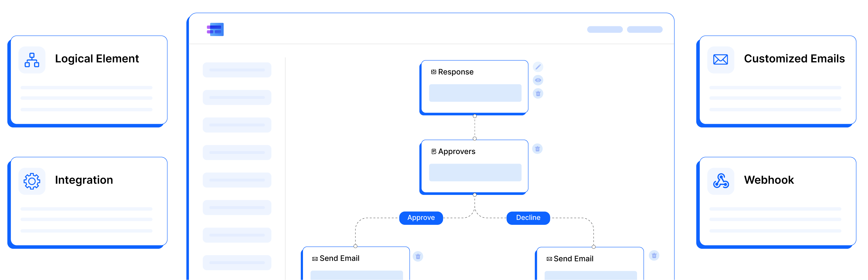868x280 pixels.
Task: Click the Approvers node bottom connector dot
Action: tap(474, 195)
